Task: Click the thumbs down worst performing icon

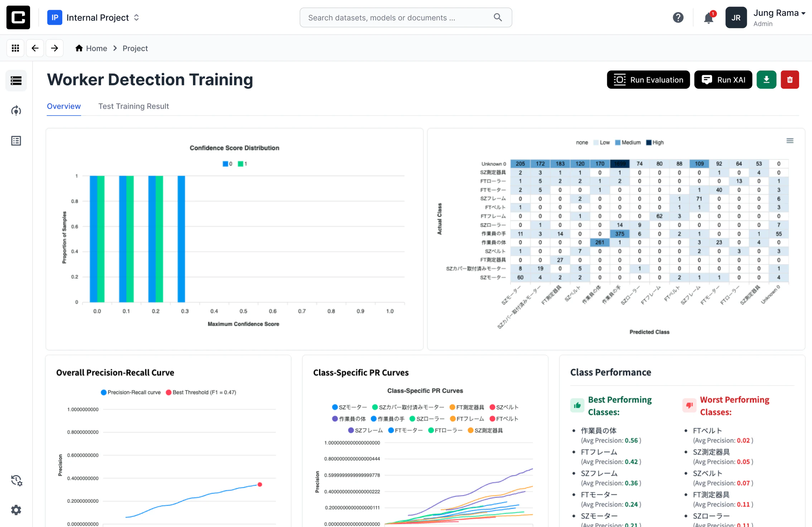Action: tap(689, 405)
